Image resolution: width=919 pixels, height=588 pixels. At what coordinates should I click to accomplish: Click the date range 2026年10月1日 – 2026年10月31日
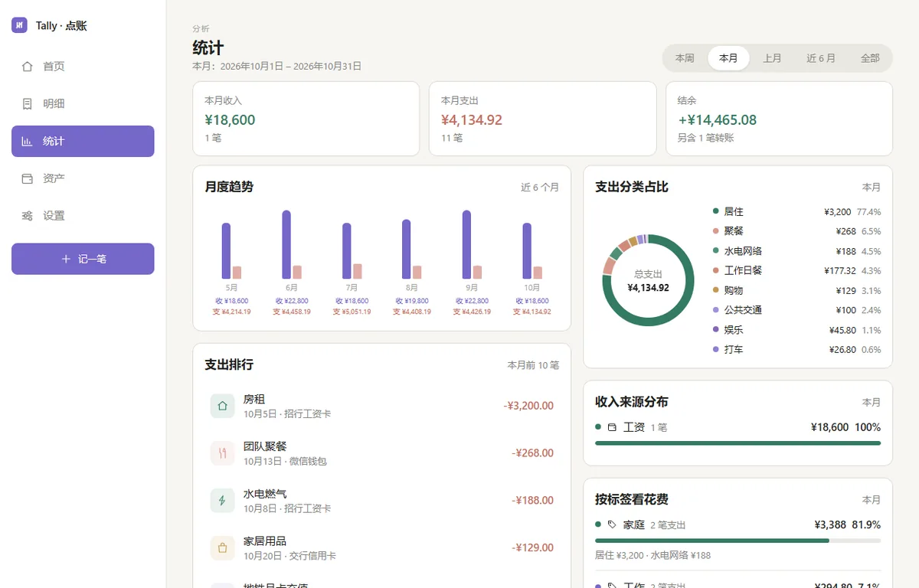291,67
